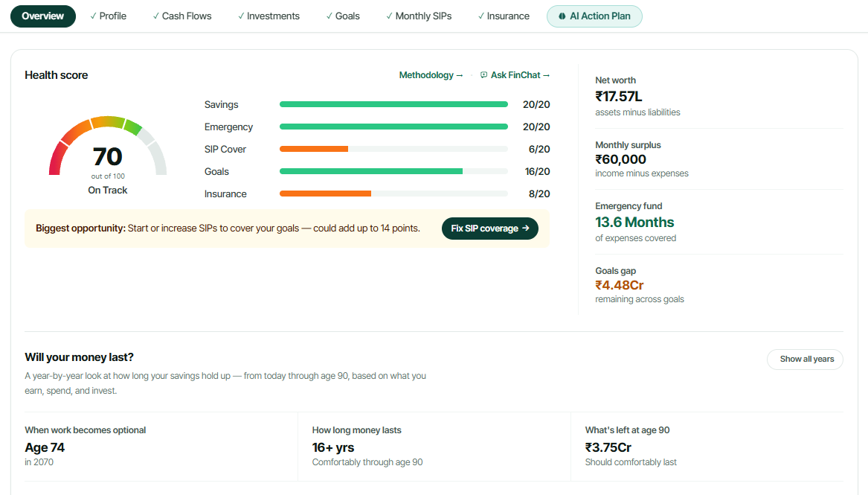This screenshot has width=868, height=495.
Task: Click the Ask FinChat link
Action: pos(515,74)
